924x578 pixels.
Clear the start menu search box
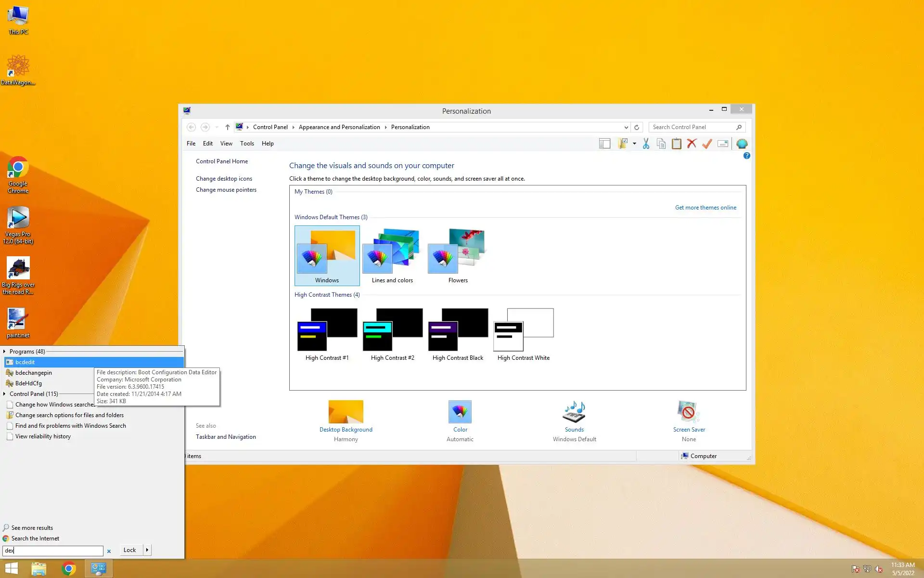click(109, 551)
